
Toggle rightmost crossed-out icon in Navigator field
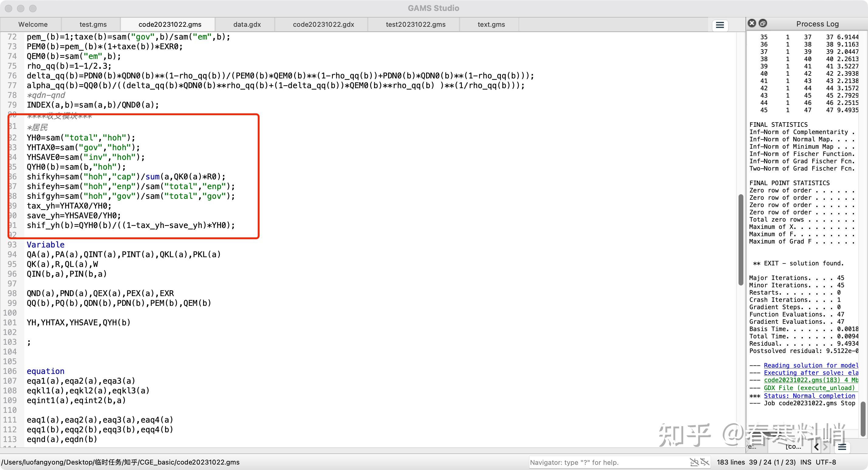[x=705, y=462]
